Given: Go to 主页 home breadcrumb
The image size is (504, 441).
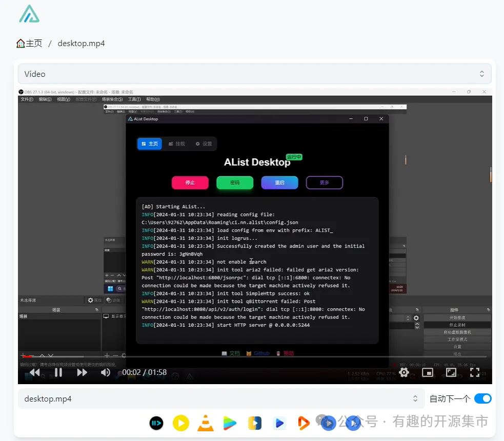Looking at the screenshot, I should point(29,44).
